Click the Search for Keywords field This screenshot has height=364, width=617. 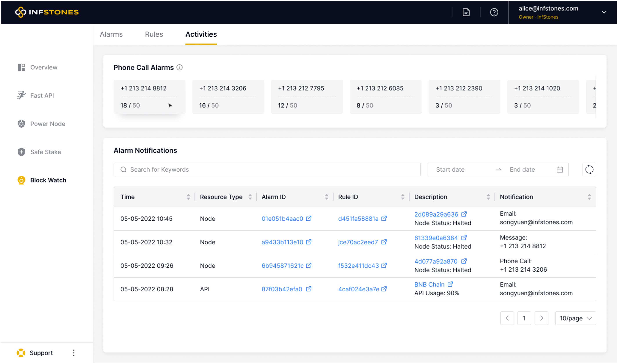coord(267,169)
